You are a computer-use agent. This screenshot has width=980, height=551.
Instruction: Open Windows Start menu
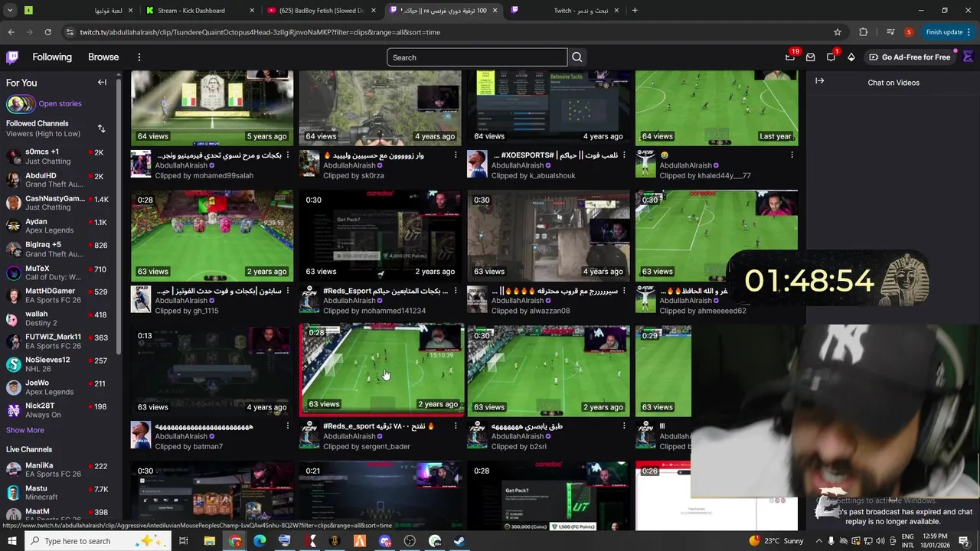pyautogui.click(x=12, y=541)
